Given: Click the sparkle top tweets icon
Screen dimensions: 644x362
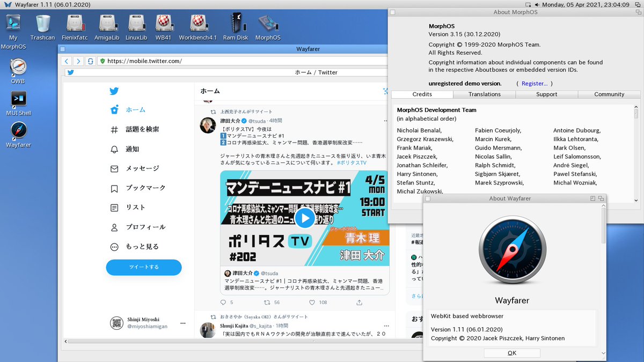Looking at the screenshot, I should coord(385,91).
